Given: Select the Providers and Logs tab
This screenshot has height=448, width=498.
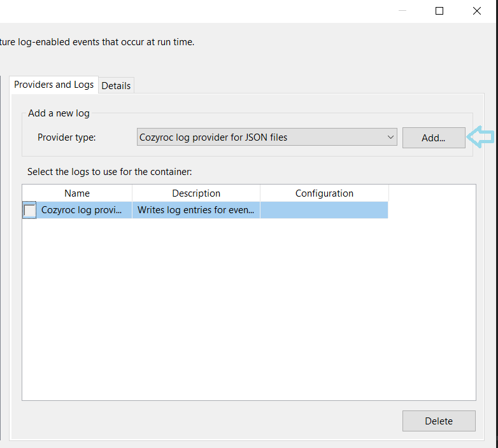Looking at the screenshot, I should click(54, 85).
